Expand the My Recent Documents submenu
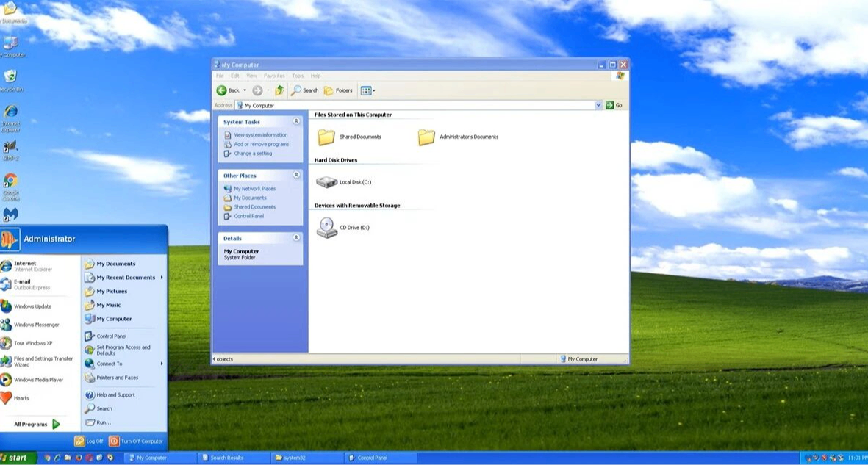 (x=124, y=278)
